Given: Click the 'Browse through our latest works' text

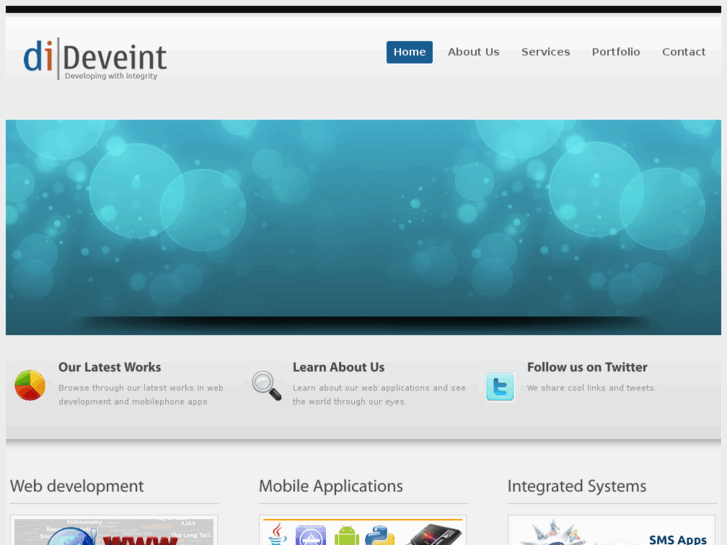Looking at the screenshot, I should pyautogui.click(x=141, y=395).
